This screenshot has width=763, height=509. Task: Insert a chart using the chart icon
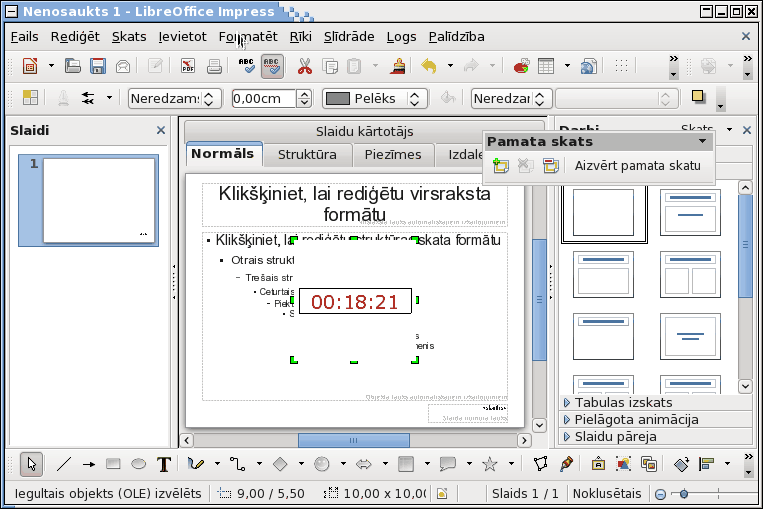click(521, 66)
